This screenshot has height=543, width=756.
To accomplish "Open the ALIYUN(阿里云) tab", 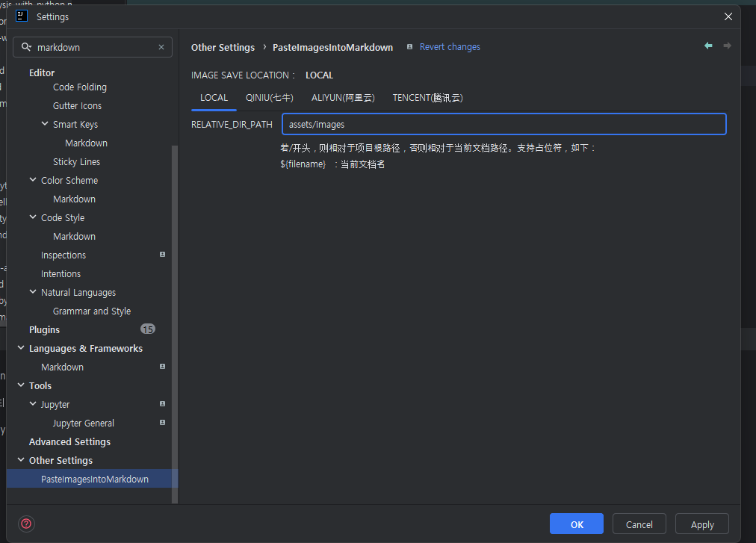I will 343,98.
